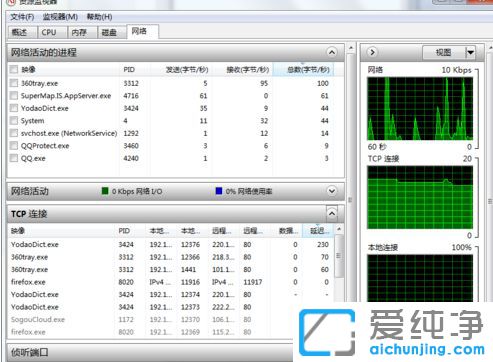Select the 360tray.exe process row name
This screenshot has width=493, height=362.
coord(39,83)
